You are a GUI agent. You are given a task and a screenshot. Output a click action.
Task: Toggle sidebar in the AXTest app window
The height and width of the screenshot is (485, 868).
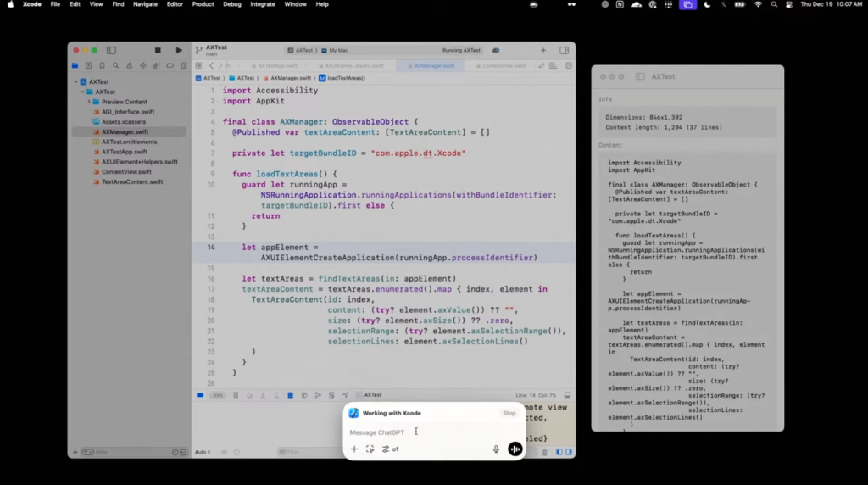[x=640, y=76]
